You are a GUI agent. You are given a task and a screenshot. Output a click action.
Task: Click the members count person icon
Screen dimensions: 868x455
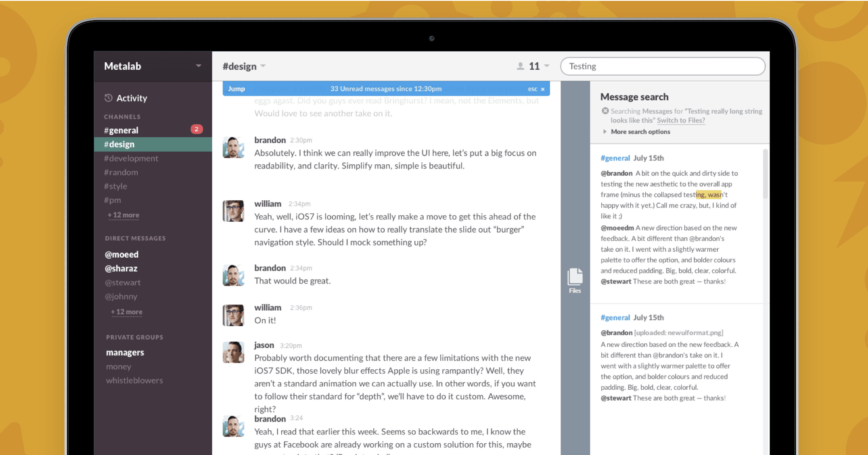tap(520, 66)
